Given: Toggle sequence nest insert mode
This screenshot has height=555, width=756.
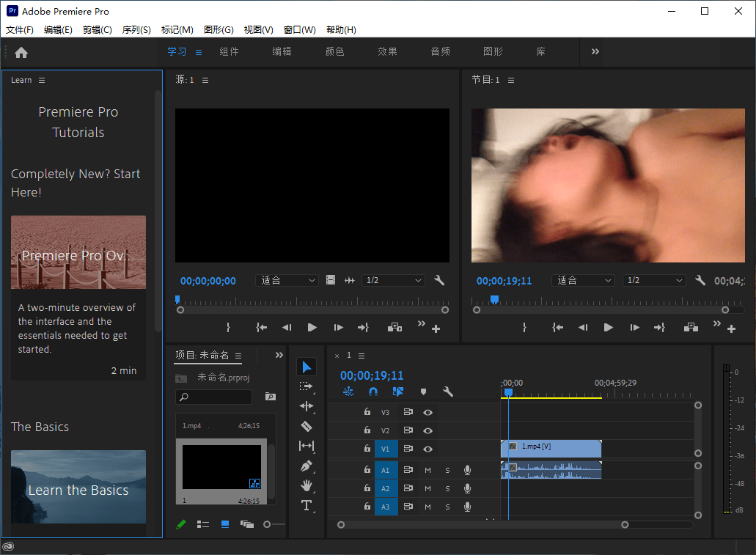Looking at the screenshot, I should 348,392.
